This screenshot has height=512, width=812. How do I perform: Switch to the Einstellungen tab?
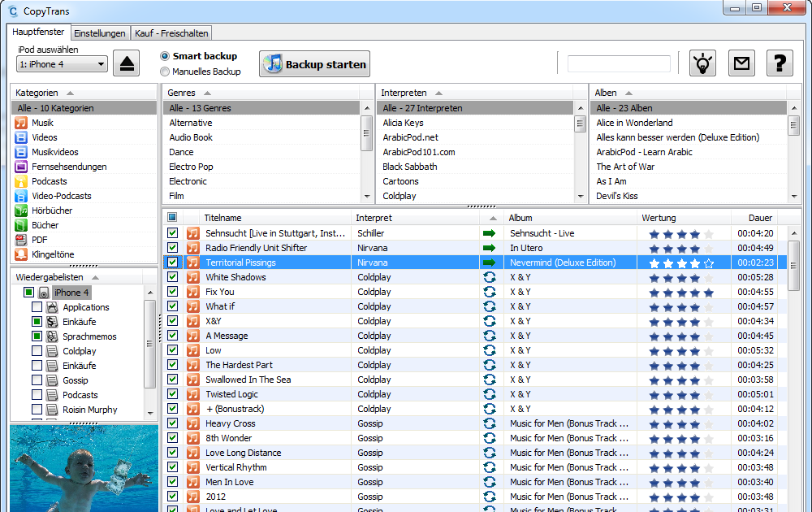click(99, 33)
